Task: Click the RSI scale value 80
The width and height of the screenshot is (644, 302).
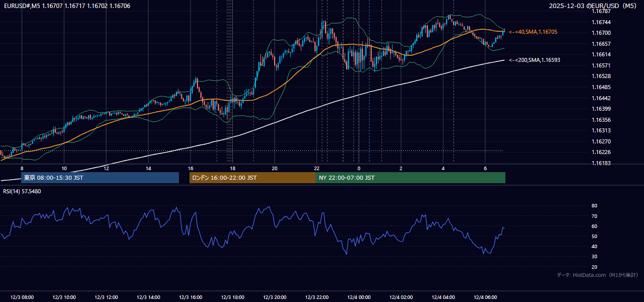Action: (594, 206)
